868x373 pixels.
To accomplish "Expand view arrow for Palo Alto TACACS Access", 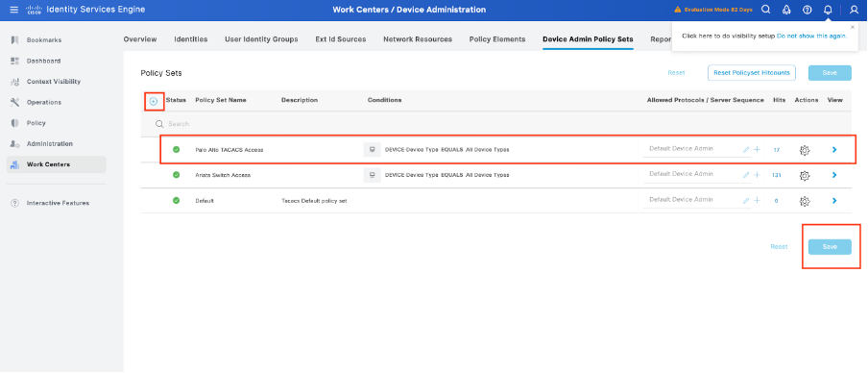I will 834,150.
